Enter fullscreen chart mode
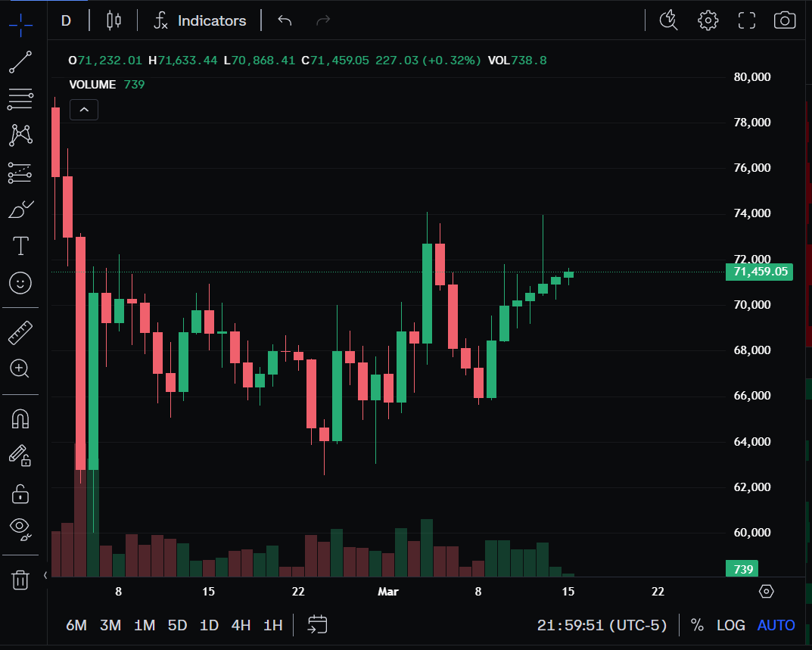The height and width of the screenshot is (650, 812). (x=747, y=20)
